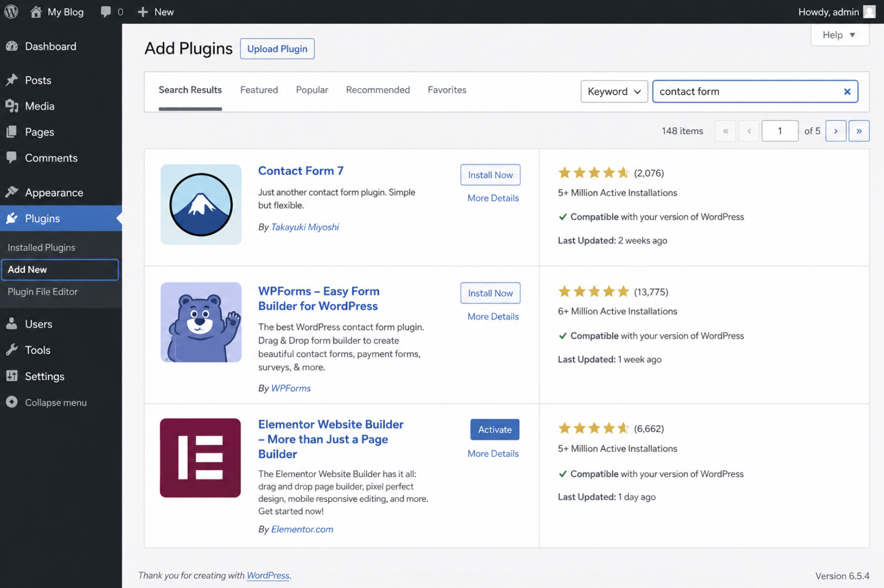Open the Keyword search type dropdown
The width and height of the screenshot is (884, 588).
point(614,91)
